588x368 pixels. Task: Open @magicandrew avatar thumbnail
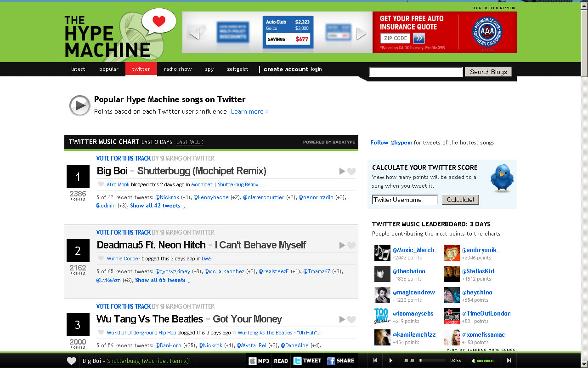pyautogui.click(x=382, y=295)
